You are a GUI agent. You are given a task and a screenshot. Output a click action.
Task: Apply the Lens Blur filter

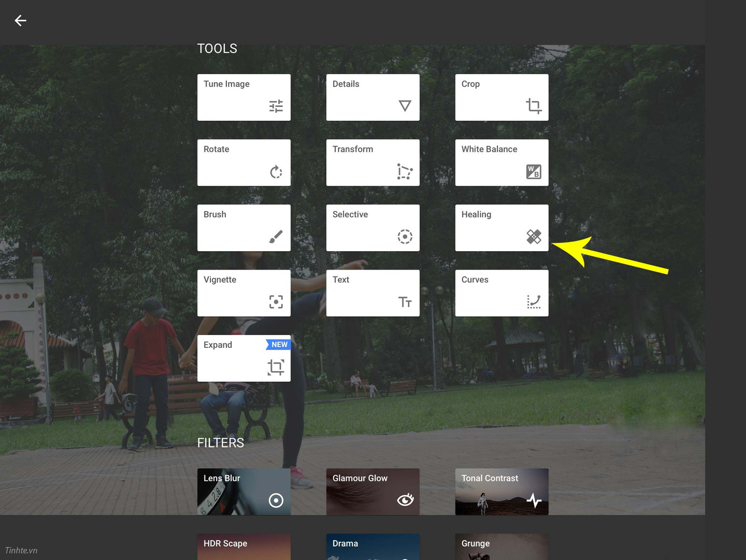pyautogui.click(x=244, y=491)
